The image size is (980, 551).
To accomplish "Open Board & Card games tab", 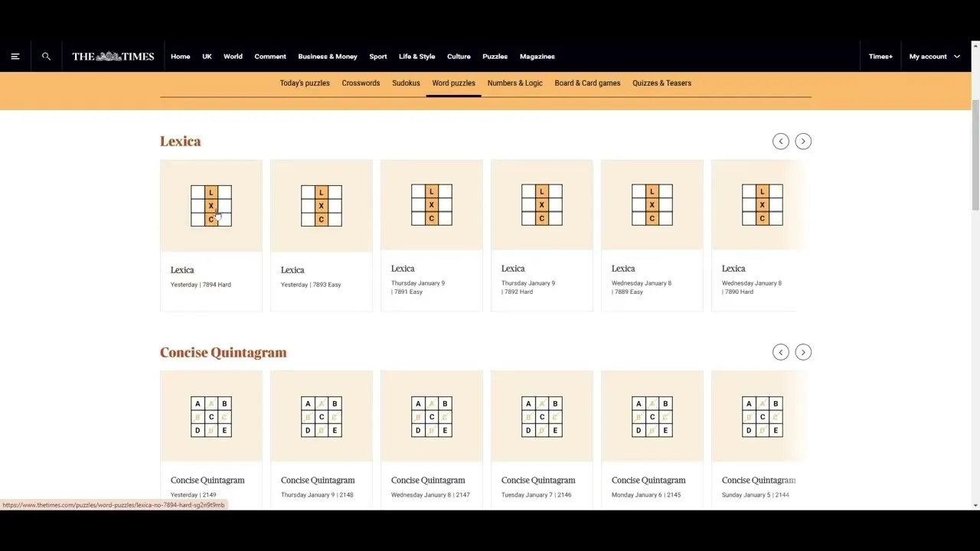I will (587, 83).
